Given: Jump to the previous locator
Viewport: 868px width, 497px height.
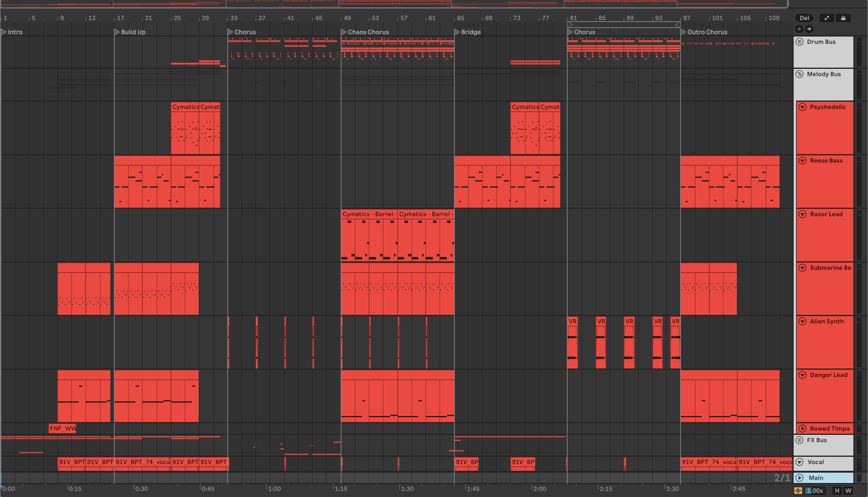Looking at the screenshot, I should pyautogui.click(x=799, y=29).
